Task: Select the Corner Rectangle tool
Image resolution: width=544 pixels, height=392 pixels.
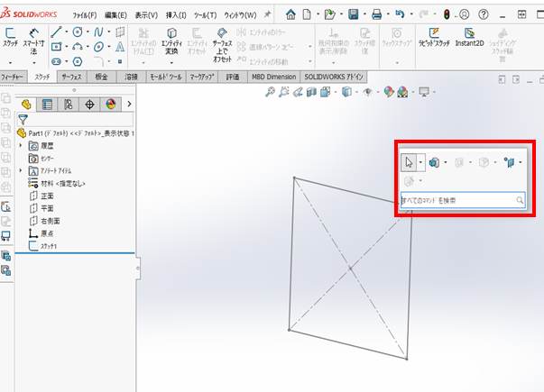Action: tap(56, 47)
